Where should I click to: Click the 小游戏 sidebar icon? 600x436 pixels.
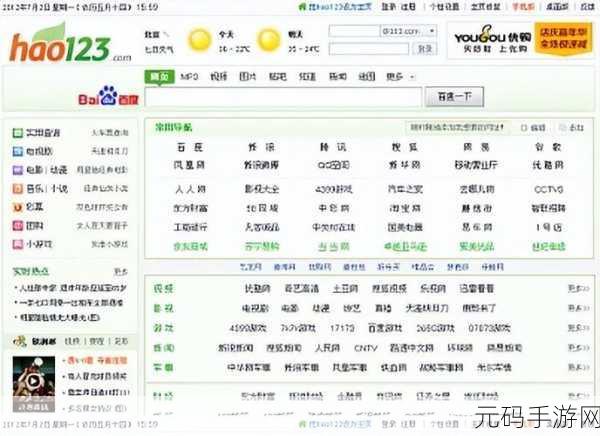click(18, 244)
